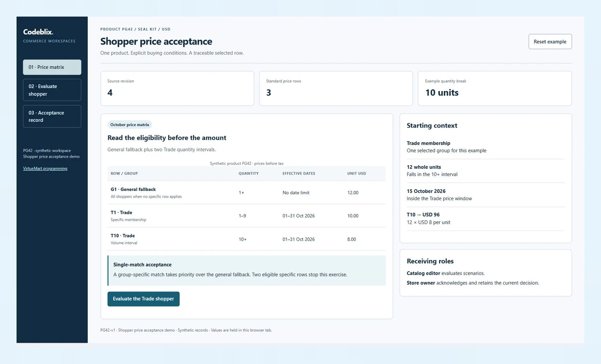Click the G1 · General fallback row label
The image size is (601, 364).
click(x=133, y=190)
